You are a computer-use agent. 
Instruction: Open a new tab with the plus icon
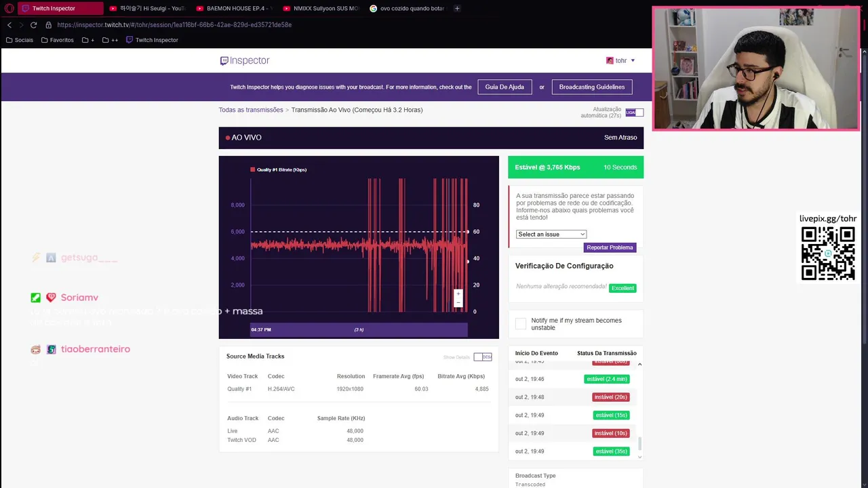click(457, 8)
